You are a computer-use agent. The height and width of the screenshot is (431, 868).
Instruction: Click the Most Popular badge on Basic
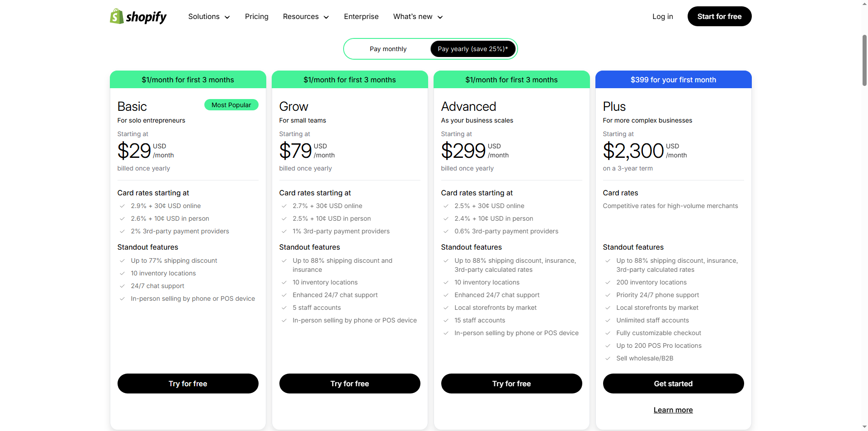[231, 105]
